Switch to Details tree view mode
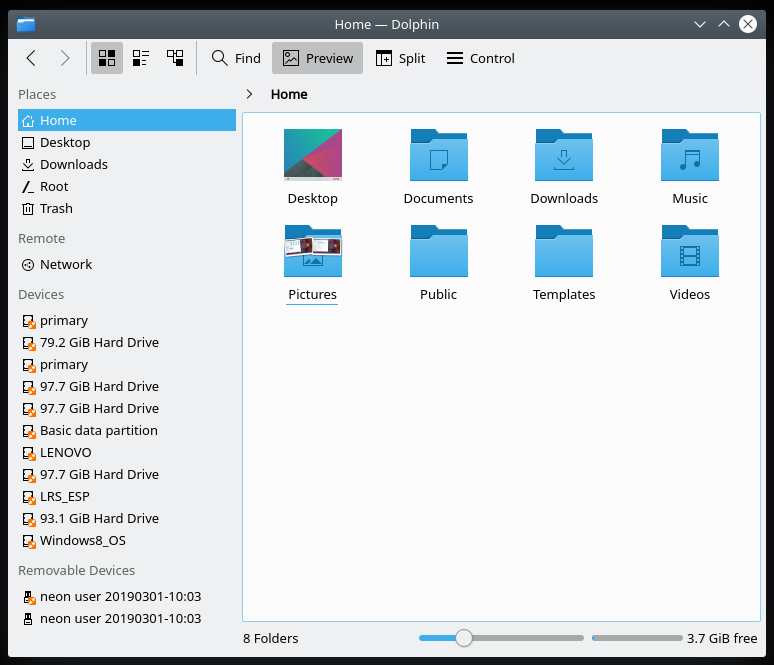774x665 pixels. [x=175, y=58]
